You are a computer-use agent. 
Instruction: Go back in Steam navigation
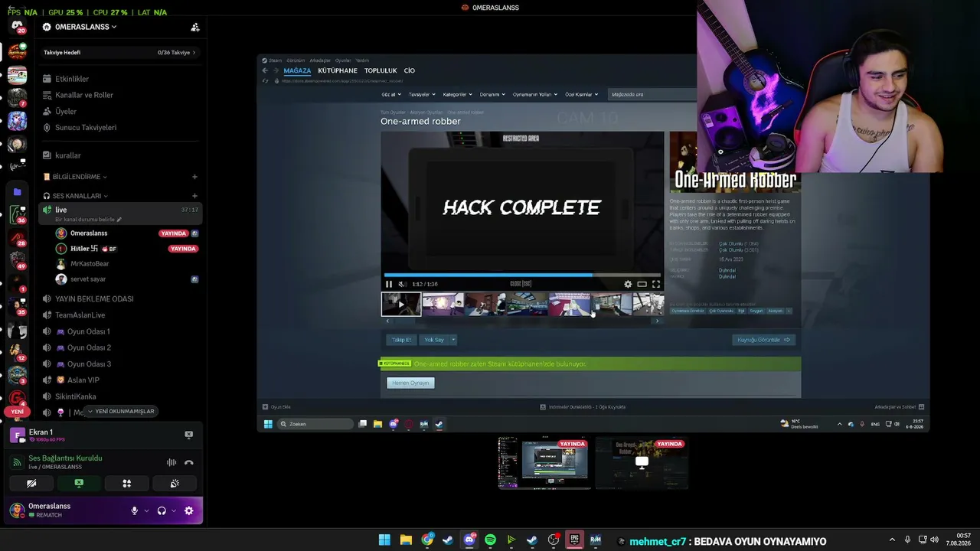[265, 70]
